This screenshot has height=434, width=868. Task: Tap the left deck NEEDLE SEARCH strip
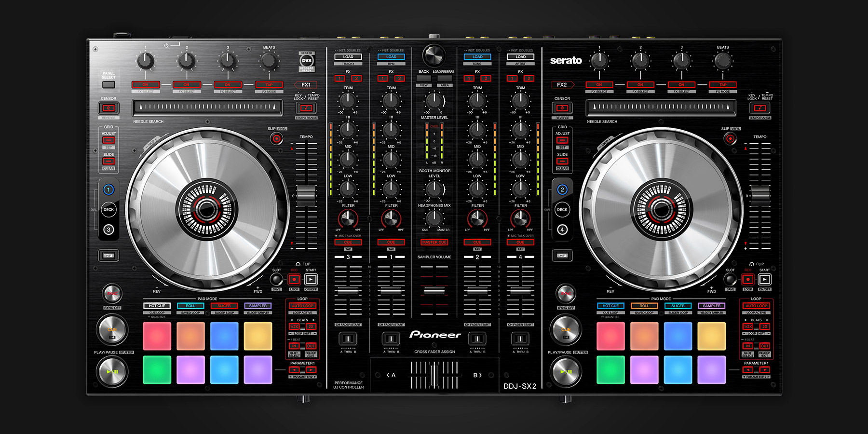coord(206,108)
